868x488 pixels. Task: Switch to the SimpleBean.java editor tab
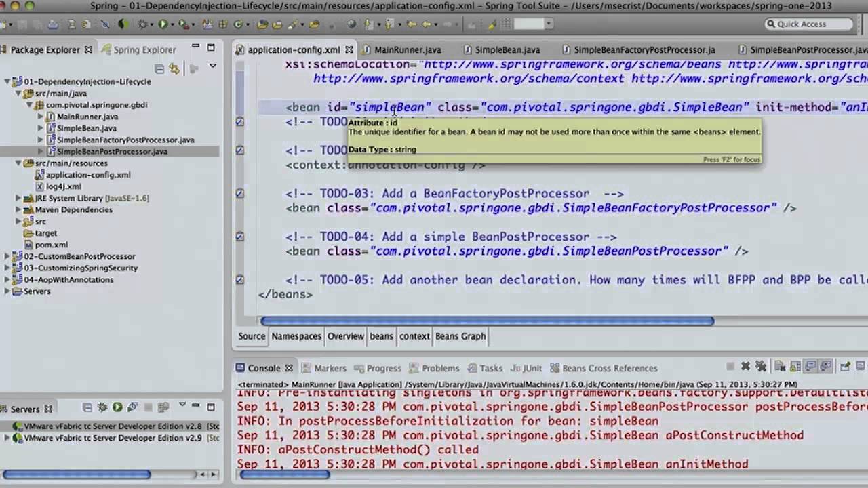(x=507, y=49)
